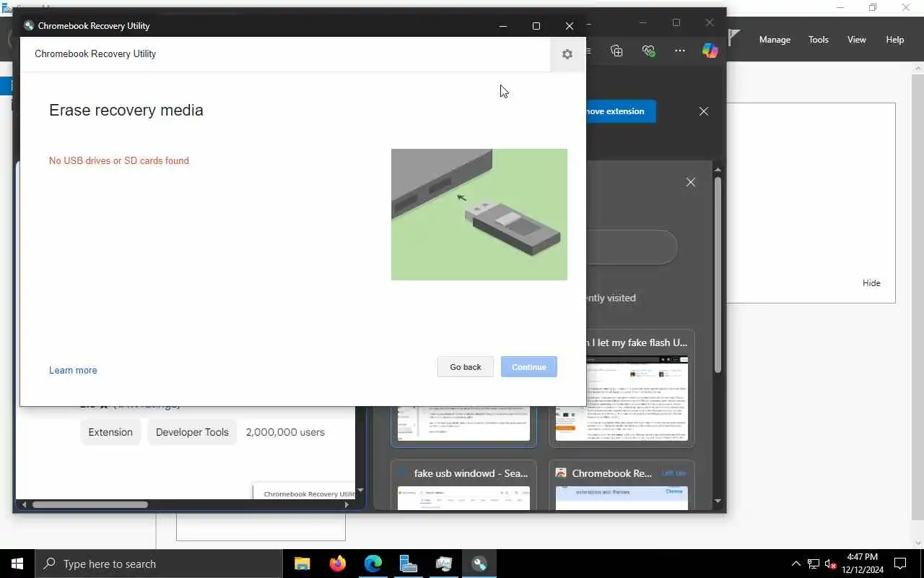The image size is (924, 578).
Task: Open 'fake usb windowd - Sea...' tab thumbnail
Action: coord(463,485)
